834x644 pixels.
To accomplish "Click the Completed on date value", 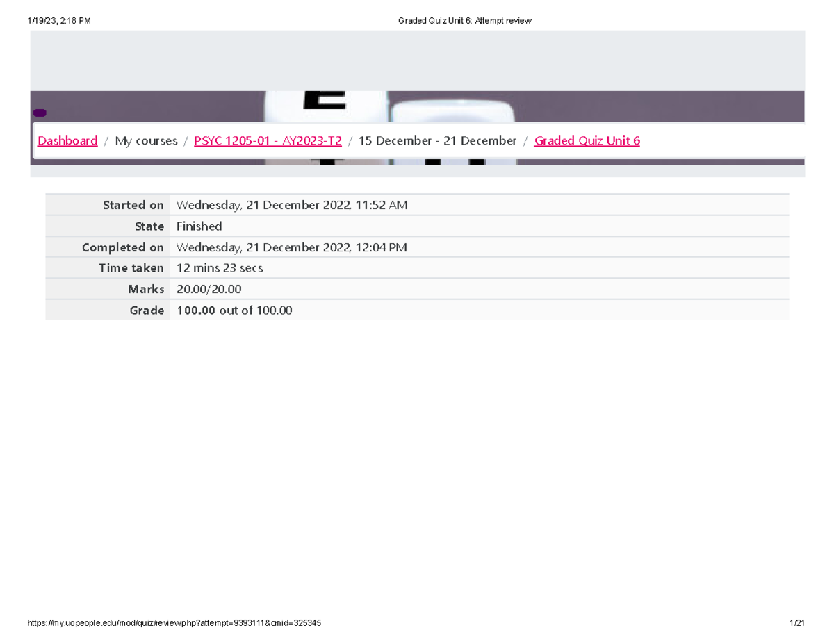I will (x=292, y=247).
